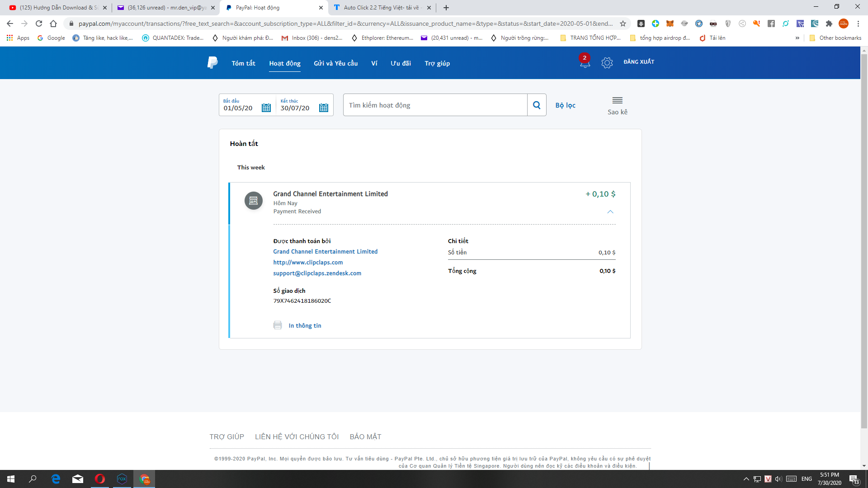The image size is (868, 488).
Task: Open the Gửi và Yêu cầu menu
Action: (335, 63)
